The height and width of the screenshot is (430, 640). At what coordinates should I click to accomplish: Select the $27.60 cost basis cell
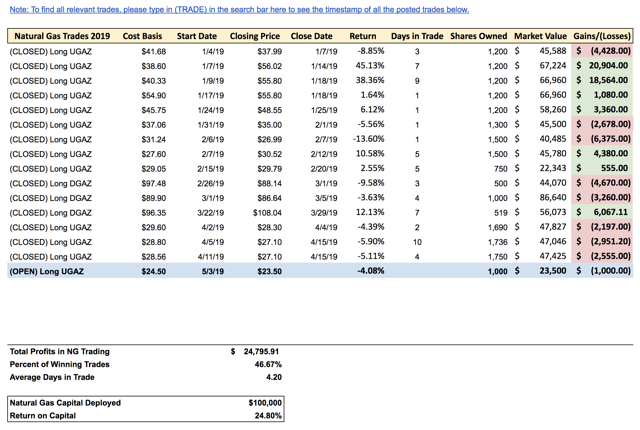click(x=153, y=154)
